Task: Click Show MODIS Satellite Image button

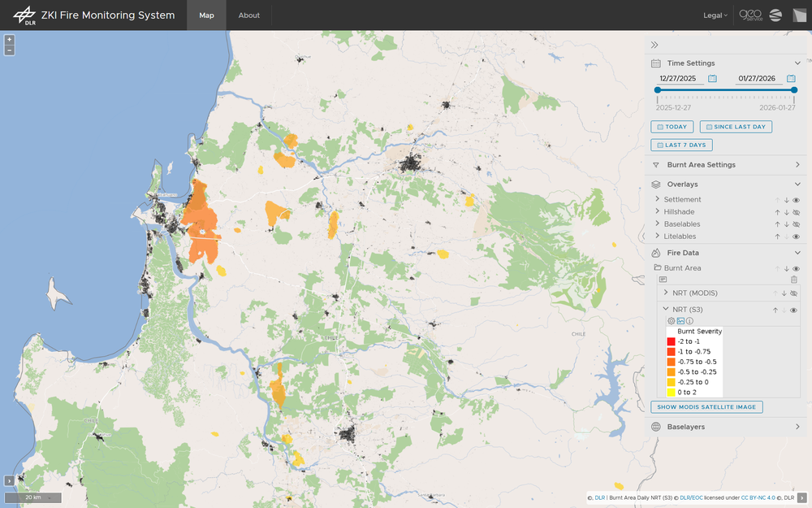Action: (706, 407)
